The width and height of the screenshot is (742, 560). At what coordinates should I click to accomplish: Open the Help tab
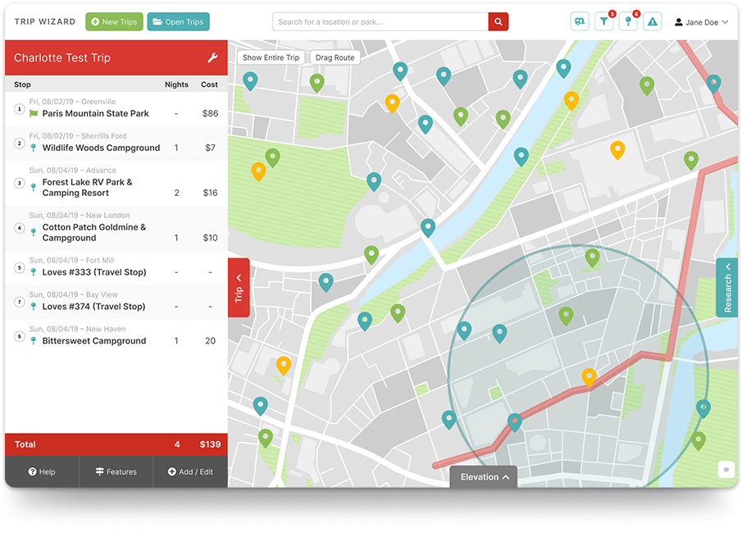click(x=42, y=472)
